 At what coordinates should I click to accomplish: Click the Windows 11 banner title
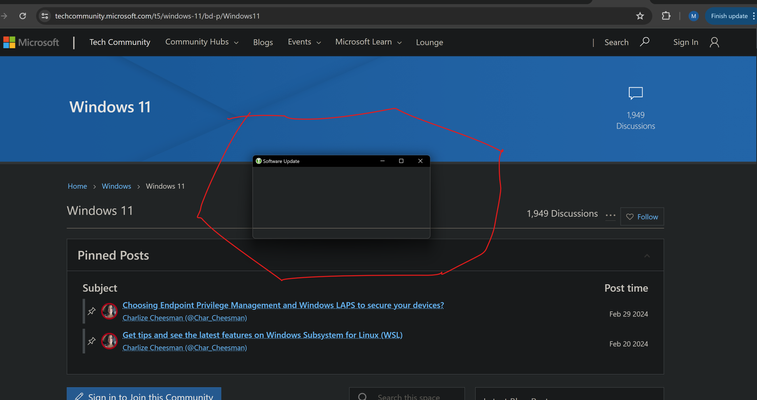(x=110, y=107)
